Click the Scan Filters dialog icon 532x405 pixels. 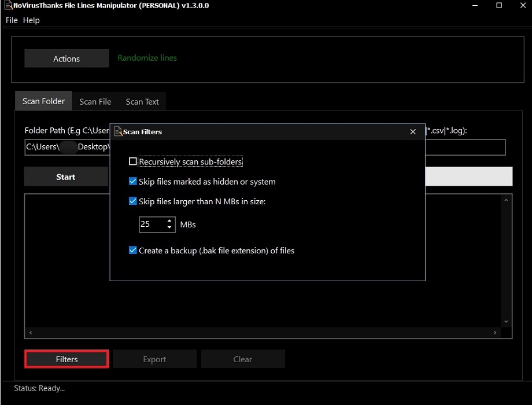tap(117, 131)
